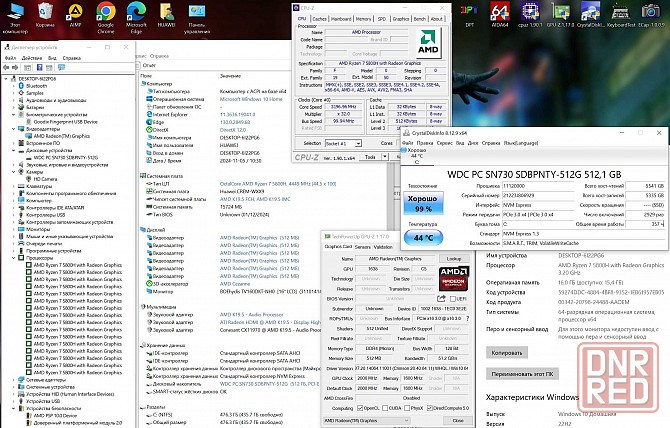Switch to the Memory tab in CPU-Z
Image resolution: width=670 pixels, height=428 pixels.
[x=364, y=19]
